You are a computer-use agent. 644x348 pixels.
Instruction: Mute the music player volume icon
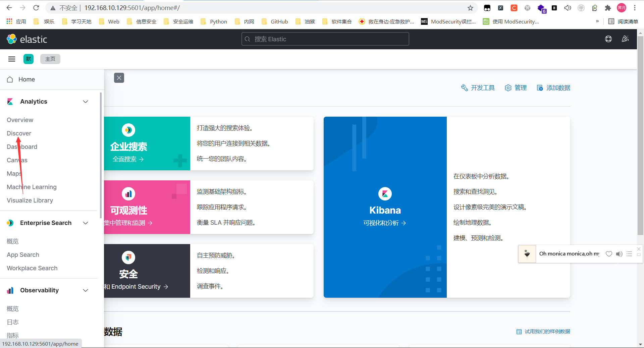pyautogui.click(x=619, y=254)
